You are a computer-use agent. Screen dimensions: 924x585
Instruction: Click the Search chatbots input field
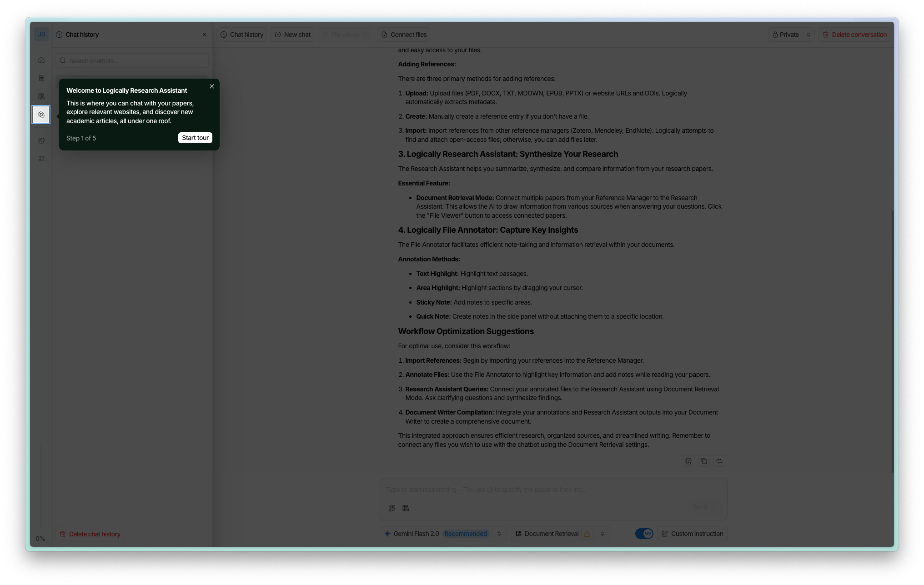[x=132, y=61]
